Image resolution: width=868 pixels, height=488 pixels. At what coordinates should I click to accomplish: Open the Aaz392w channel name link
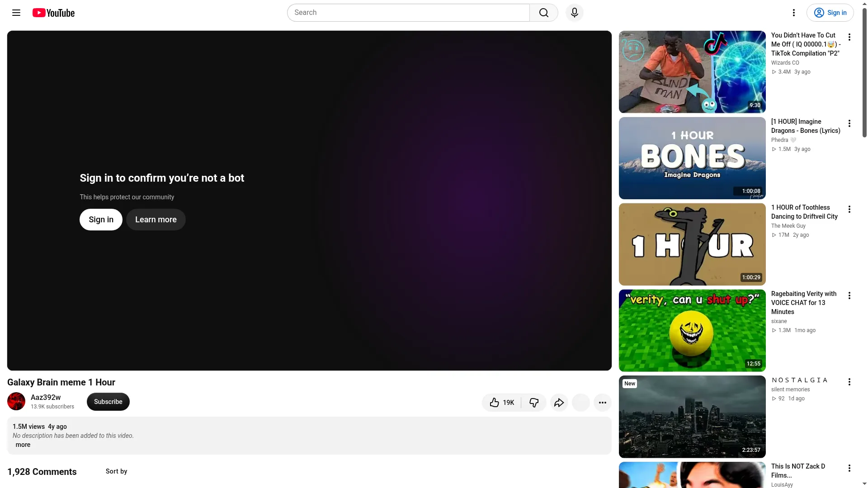click(x=46, y=398)
